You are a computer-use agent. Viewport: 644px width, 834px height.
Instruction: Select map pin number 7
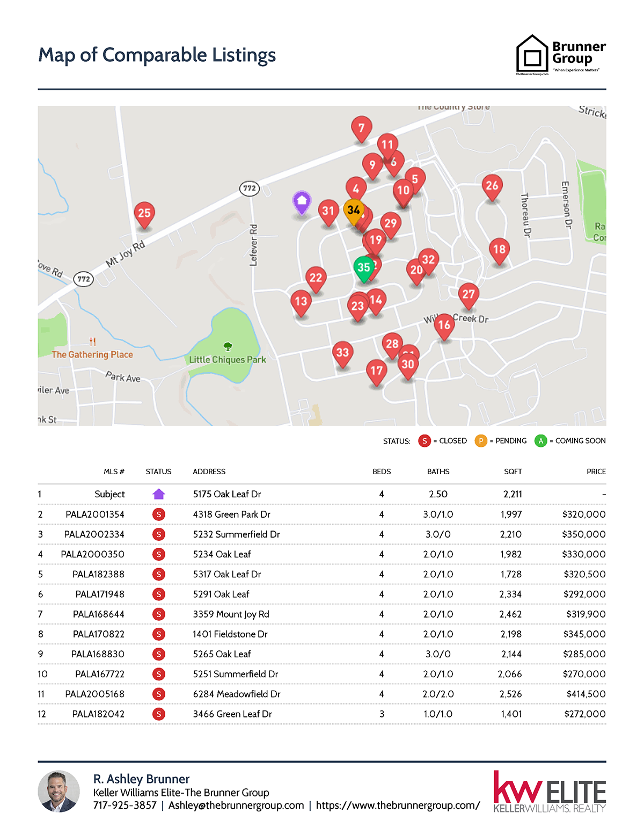[362, 129]
